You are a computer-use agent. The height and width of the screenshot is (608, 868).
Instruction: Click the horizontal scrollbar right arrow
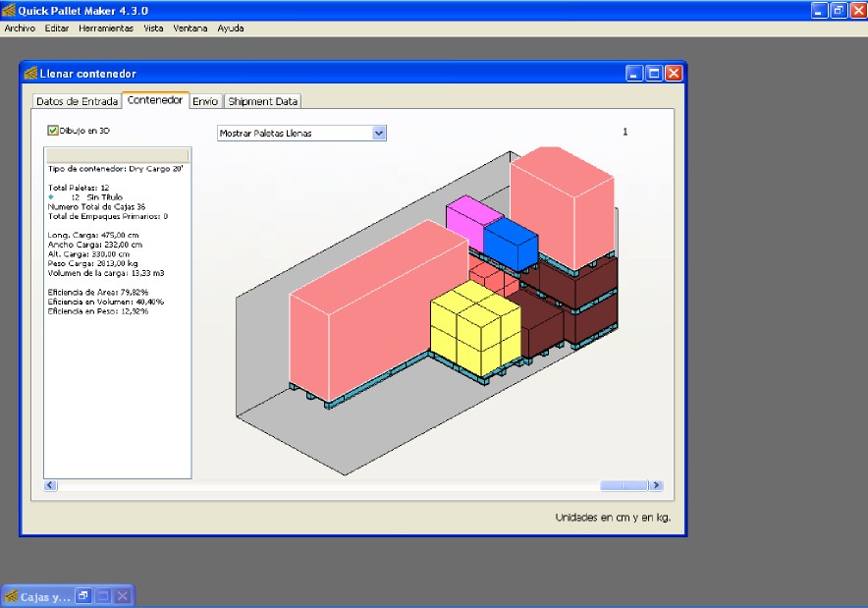[x=656, y=485]
